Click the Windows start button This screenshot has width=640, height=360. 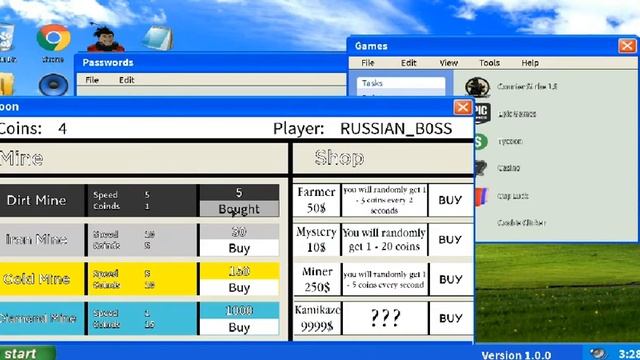point(27,353)
